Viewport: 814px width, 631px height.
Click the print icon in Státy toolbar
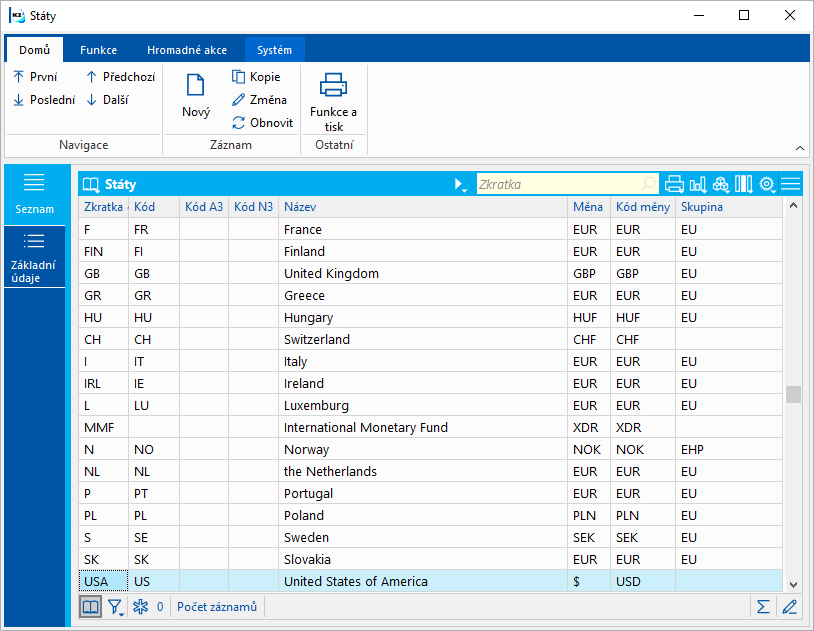click(674, 184)
